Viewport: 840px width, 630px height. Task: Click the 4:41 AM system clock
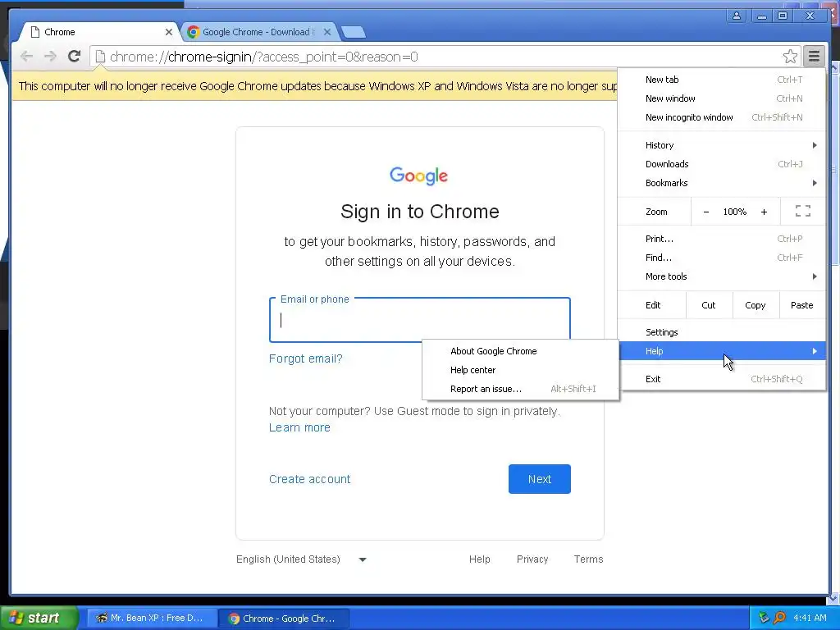(x=810, y=618)
